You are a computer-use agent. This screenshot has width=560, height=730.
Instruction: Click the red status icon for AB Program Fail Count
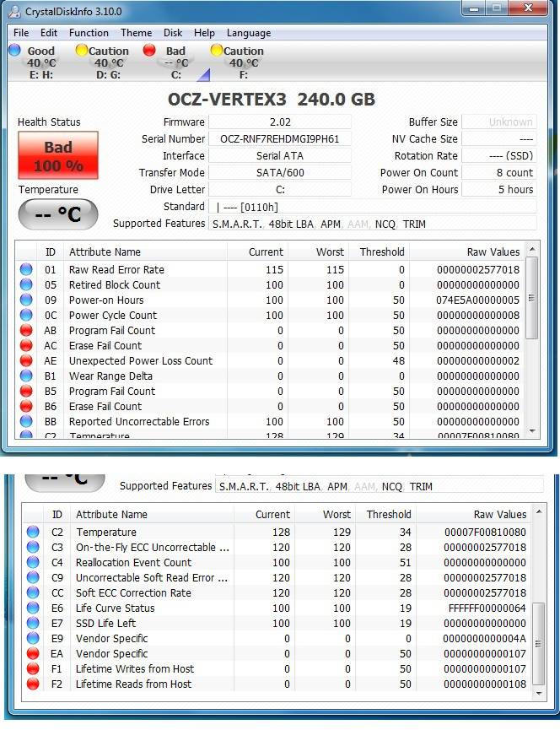(x=26, y=330)
